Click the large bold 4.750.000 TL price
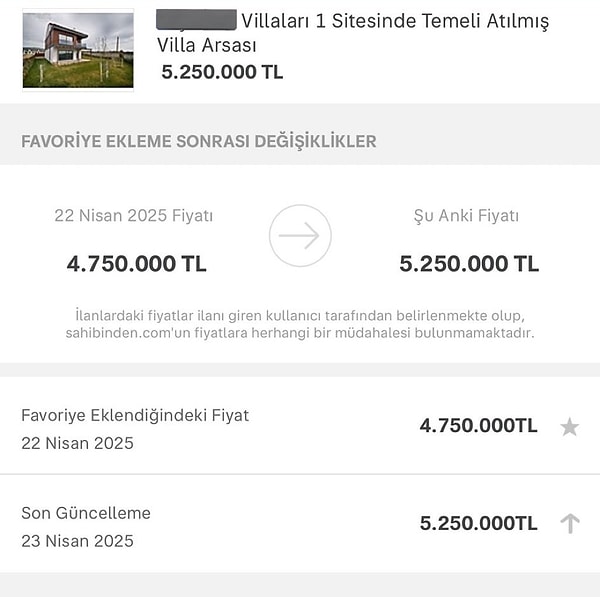Screen dimensions: 600x597 [x=136, y=264]
